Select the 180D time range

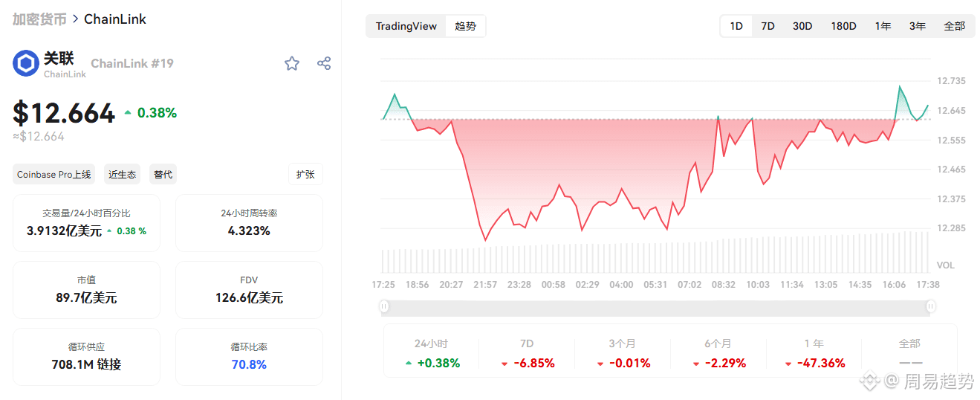843,26
